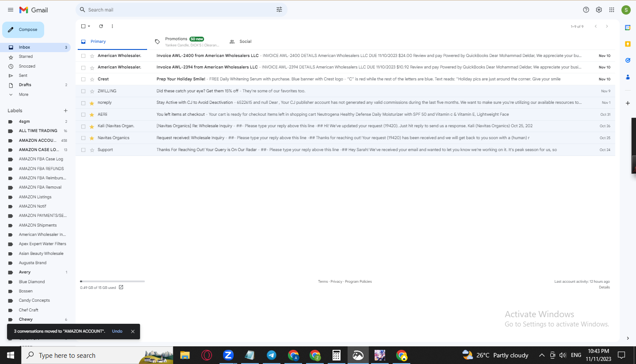Select the Crest email checkbox
This screenshot has height=364, width=636.
[83, 79]
